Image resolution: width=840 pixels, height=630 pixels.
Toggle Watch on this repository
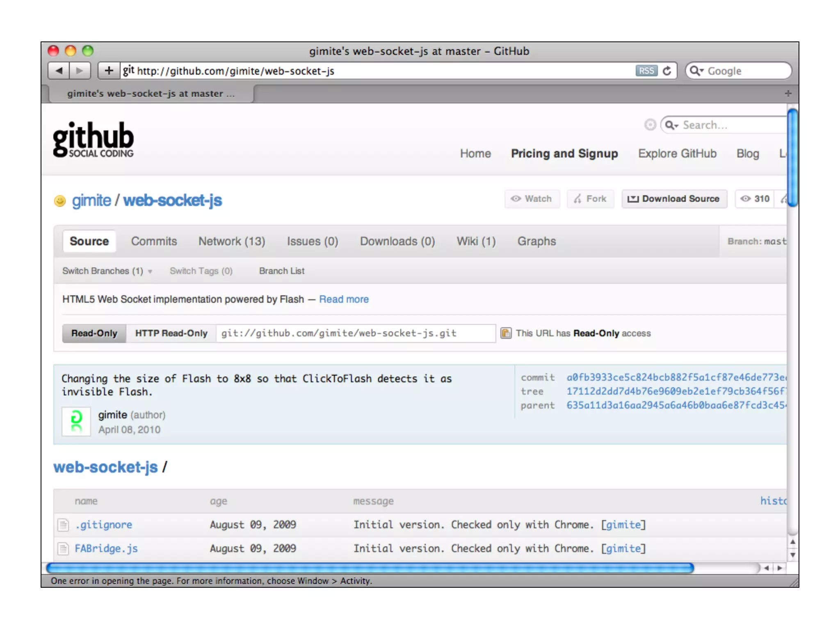[x=532, y=199]
